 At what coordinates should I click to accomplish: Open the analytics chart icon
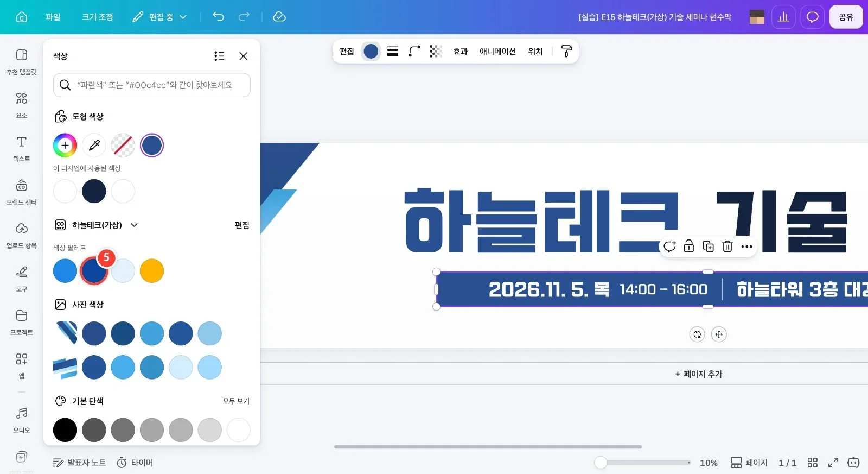[783, 17]
